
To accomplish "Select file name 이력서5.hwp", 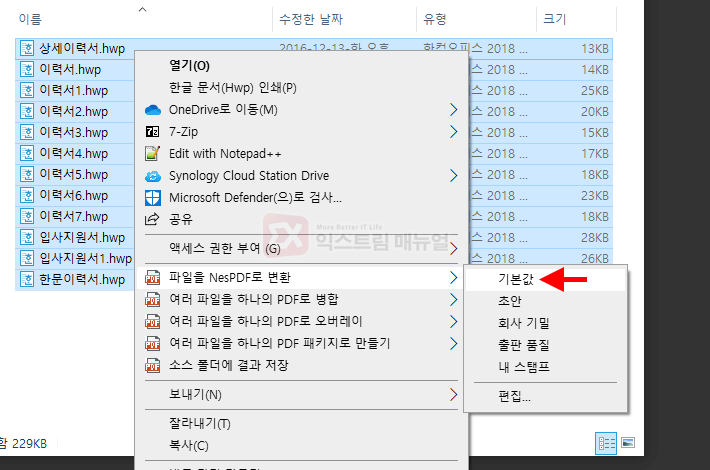I will pos(74,174).
